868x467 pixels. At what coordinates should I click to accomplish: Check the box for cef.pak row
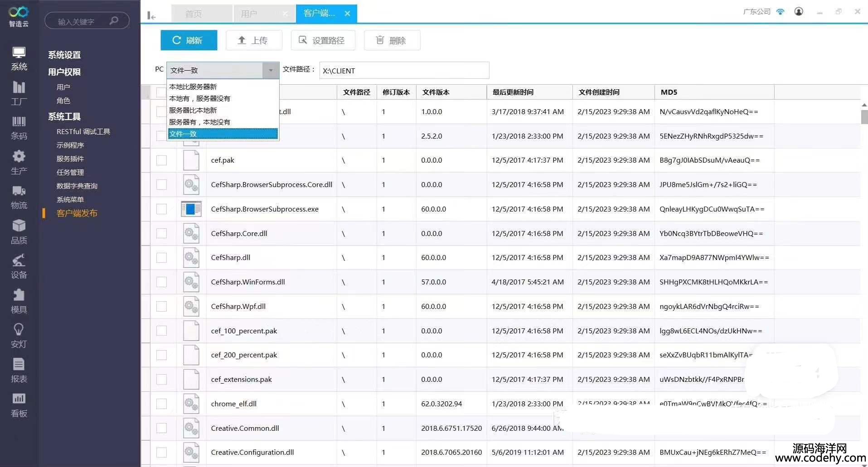click(161, 160)
